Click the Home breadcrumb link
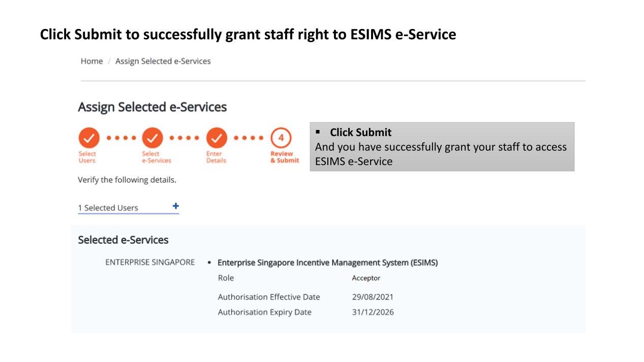This screenshot has height=362, width=644. pyautogui.click(x=91, y=61)
